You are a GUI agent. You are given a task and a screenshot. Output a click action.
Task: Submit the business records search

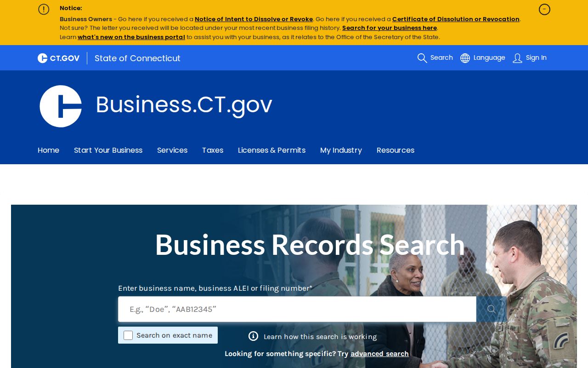(x=491, y=309)
